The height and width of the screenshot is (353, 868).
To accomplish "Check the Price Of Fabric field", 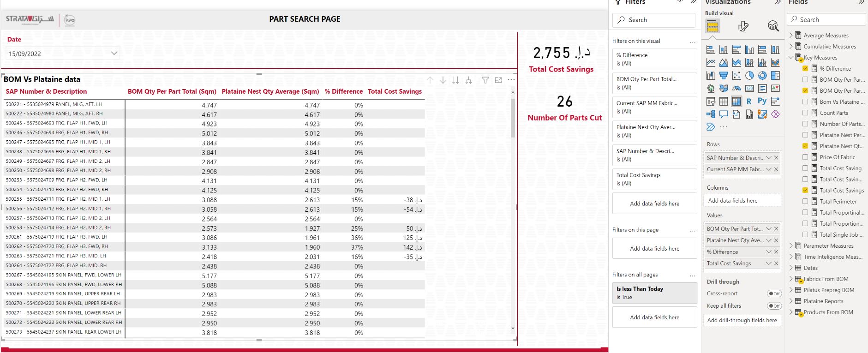I will click(x=805, y=157).
